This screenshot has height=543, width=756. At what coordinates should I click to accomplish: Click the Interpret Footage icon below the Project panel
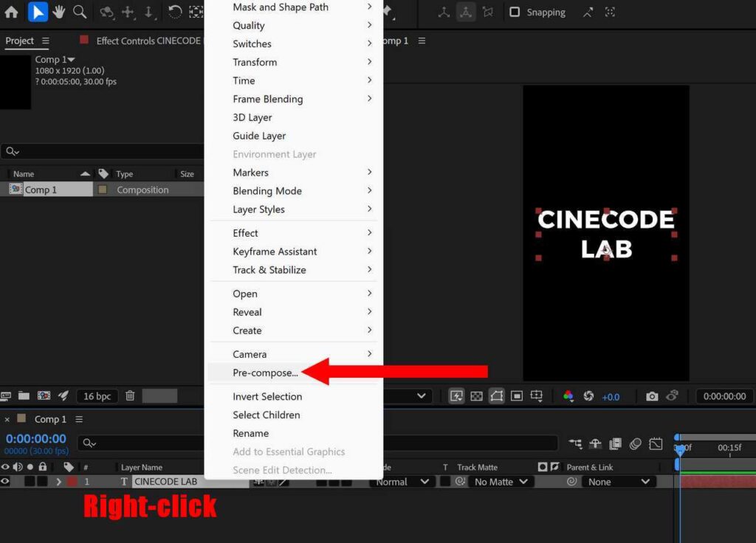point(6,396)
